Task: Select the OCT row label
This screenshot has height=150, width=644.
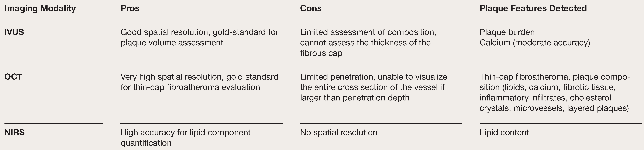Action: click(13, 77)
